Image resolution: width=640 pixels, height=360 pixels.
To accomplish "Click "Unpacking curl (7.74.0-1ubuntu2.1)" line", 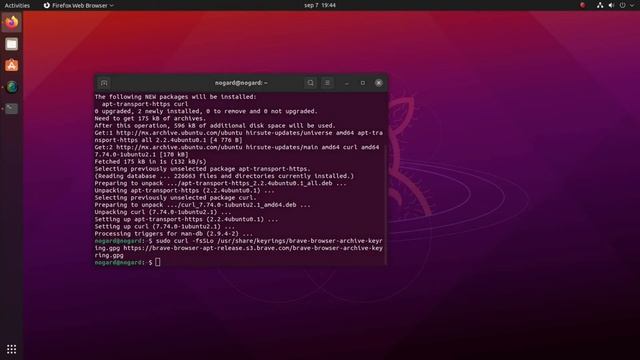I will (x=162, y=212).
